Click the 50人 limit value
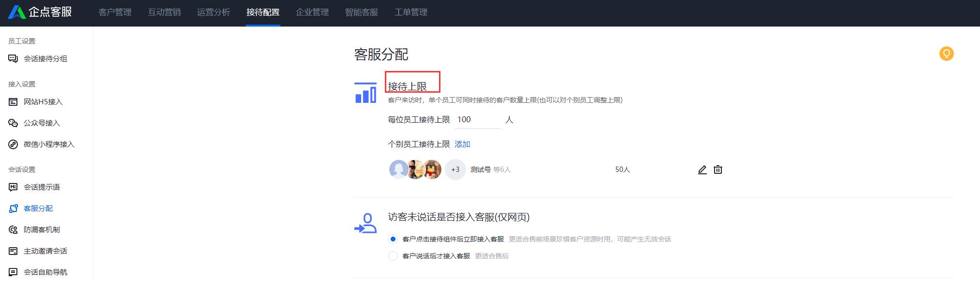 pyautogui.click(x=622, y=169)
